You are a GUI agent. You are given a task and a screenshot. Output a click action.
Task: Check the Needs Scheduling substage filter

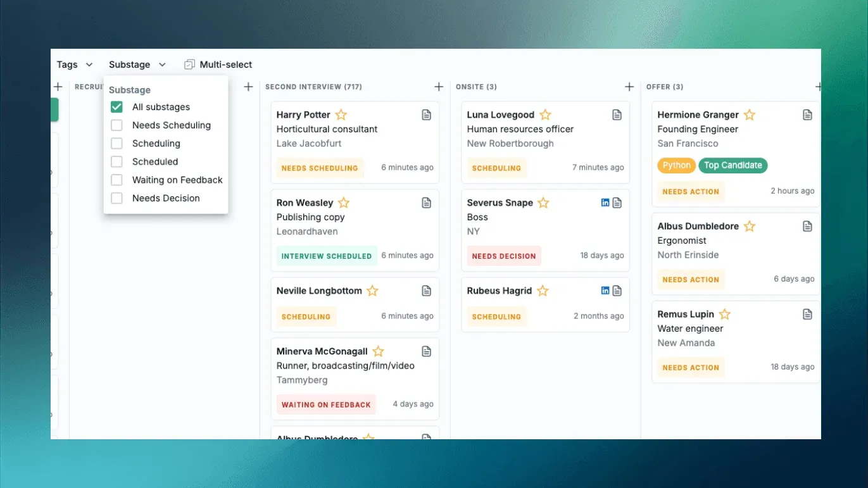coord(116,125)
